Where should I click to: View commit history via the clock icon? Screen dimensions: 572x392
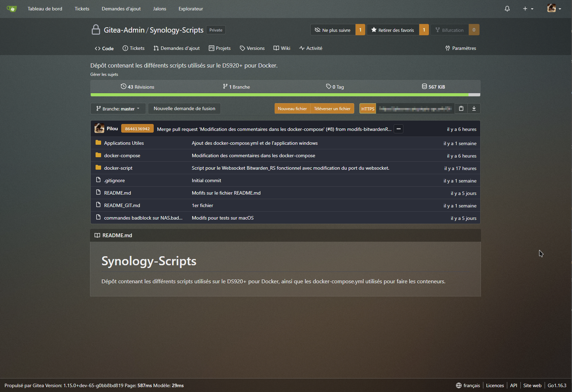pyautogui.click(x=124, y=87)
